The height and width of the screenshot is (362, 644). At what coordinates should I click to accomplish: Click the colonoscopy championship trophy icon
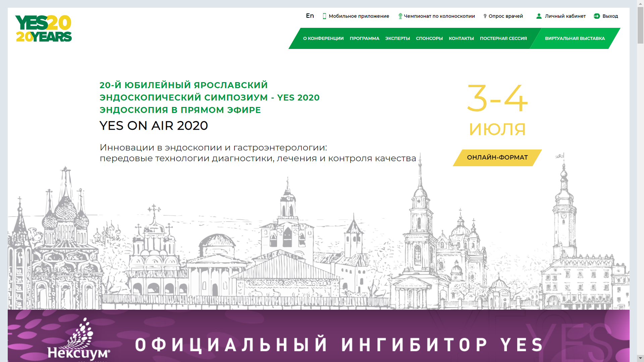pos(400,16)
